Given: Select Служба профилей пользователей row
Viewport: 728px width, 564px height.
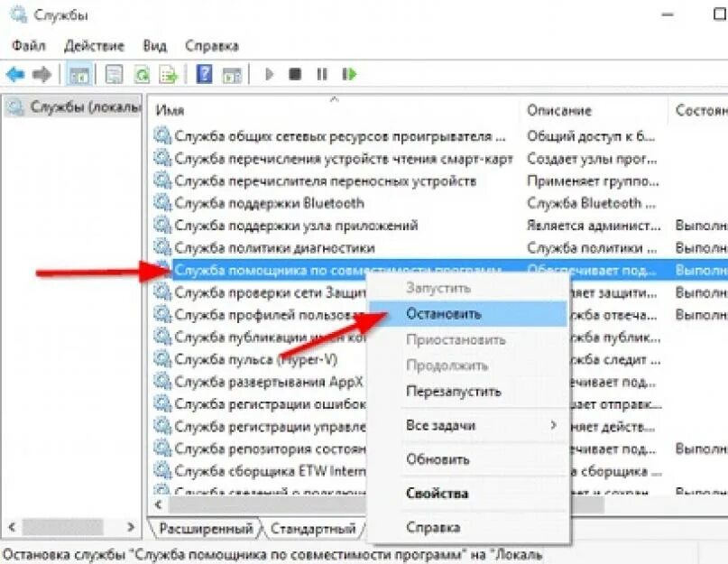Looking at the screenshot, I should [x=271, y=315].
